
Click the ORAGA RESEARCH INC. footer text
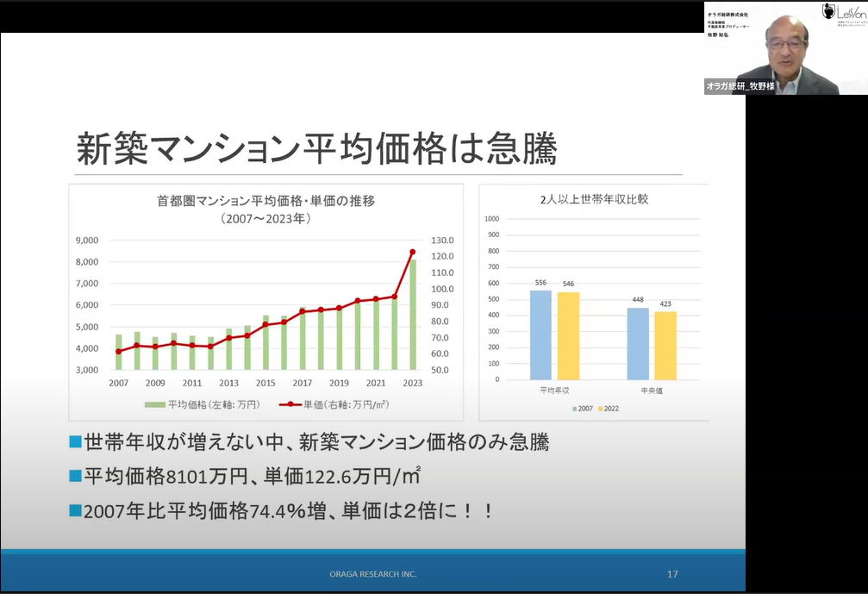(x=374, y=573)
